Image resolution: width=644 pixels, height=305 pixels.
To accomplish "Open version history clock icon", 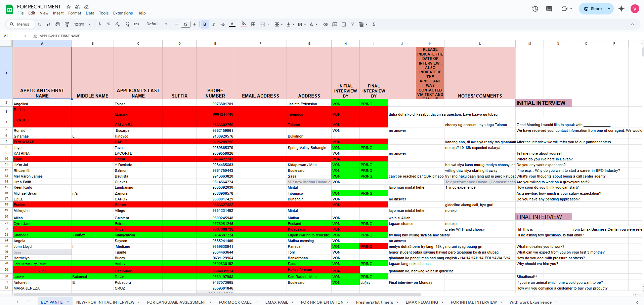I will click(535, 9).
